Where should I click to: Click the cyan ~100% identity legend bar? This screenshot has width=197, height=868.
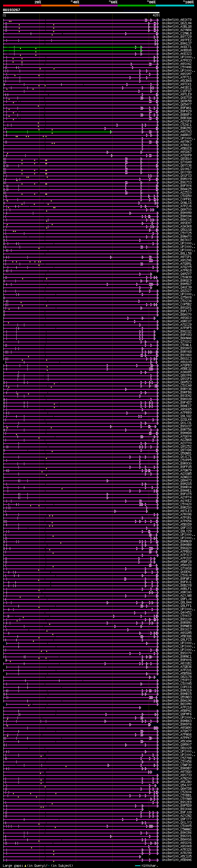pos(175,6)
